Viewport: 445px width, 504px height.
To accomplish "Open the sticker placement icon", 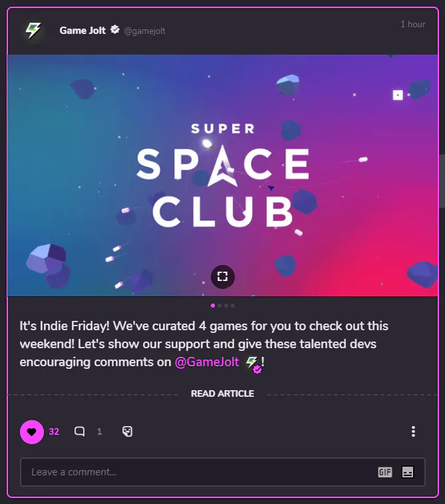I will (127, 431).
